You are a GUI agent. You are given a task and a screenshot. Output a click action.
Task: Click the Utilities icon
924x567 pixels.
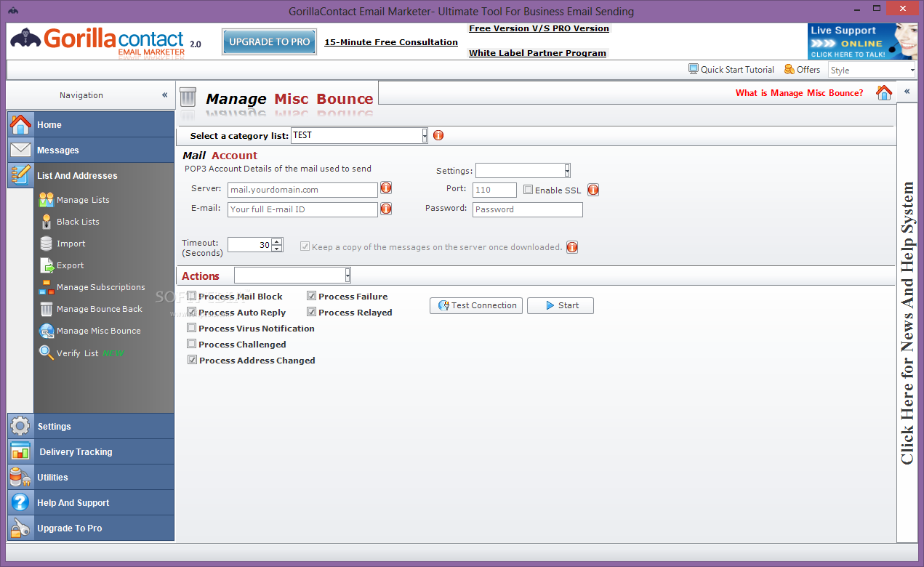point(20,477)
